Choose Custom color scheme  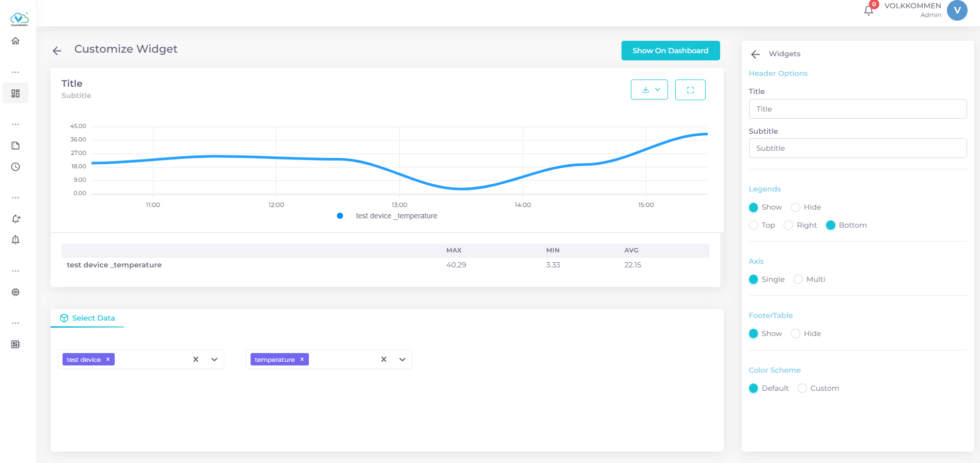(802, 389)
